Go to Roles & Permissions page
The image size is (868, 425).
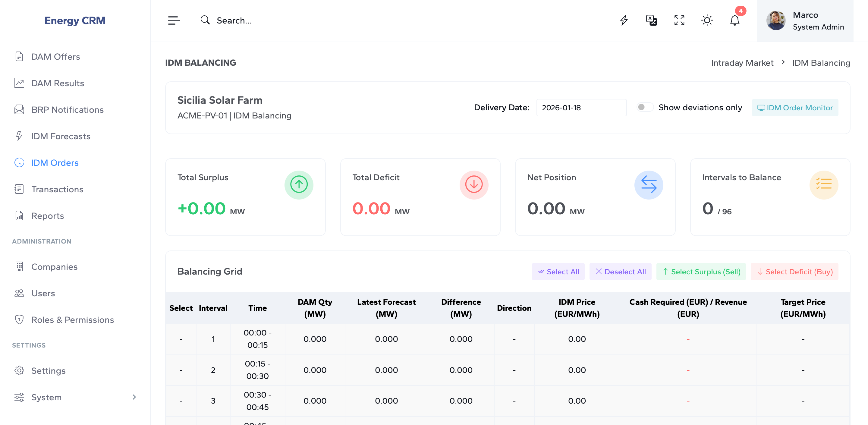[x=72, y=320]
